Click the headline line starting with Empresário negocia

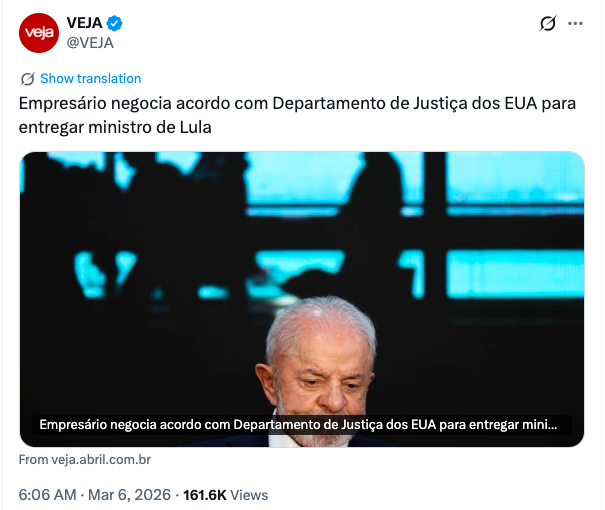pos(297,104)
